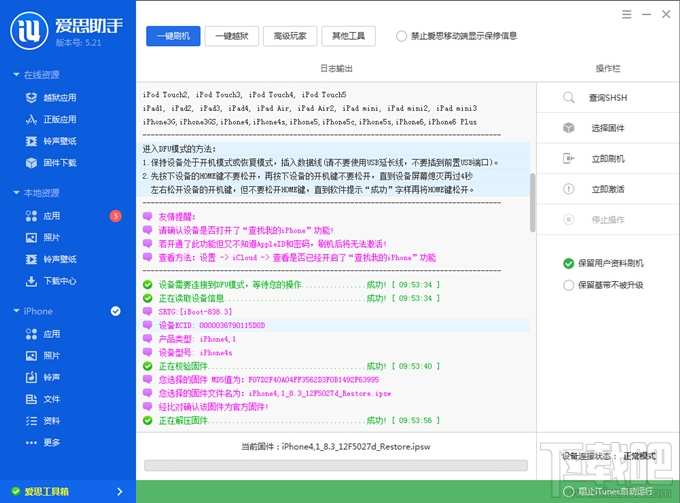Select the 产品类型 iPhone4,1 line
The height and width of the screenshot is (503, 680).
[x=333, y=339]
